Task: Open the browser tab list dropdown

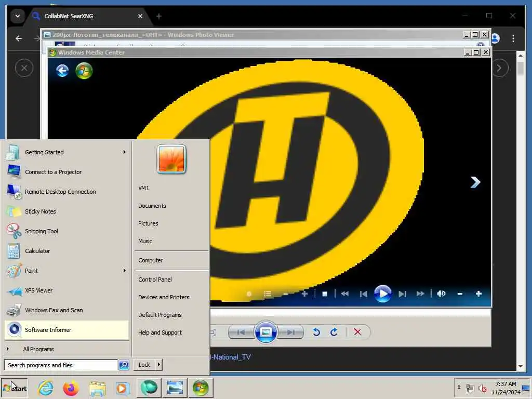Action: (17, 16)
